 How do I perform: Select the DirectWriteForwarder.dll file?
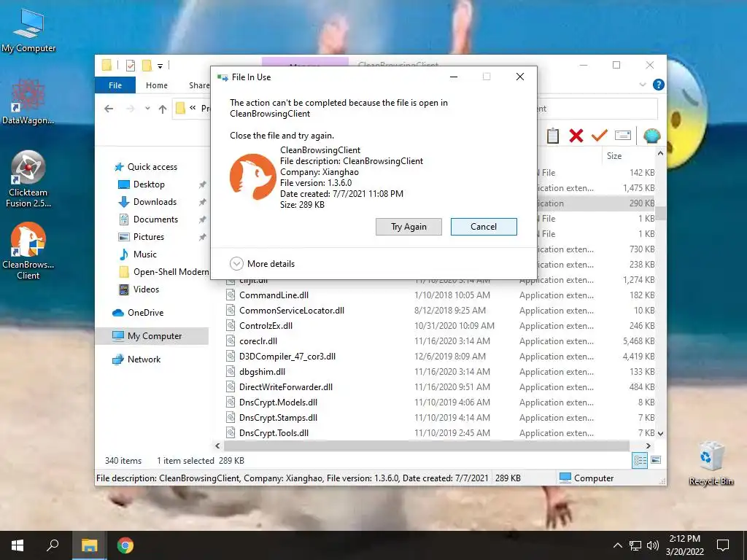[286, 387]
